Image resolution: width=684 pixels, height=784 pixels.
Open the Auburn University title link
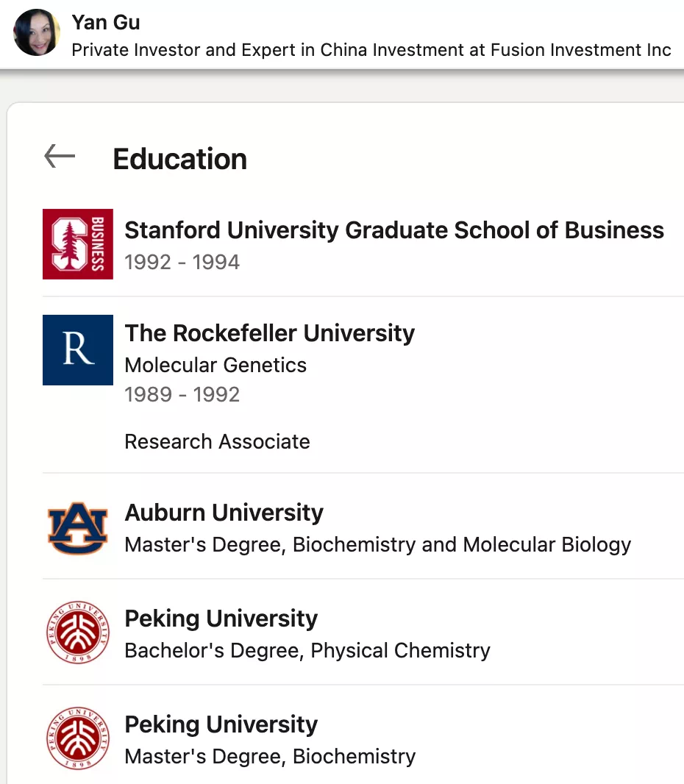pos(224,513)
